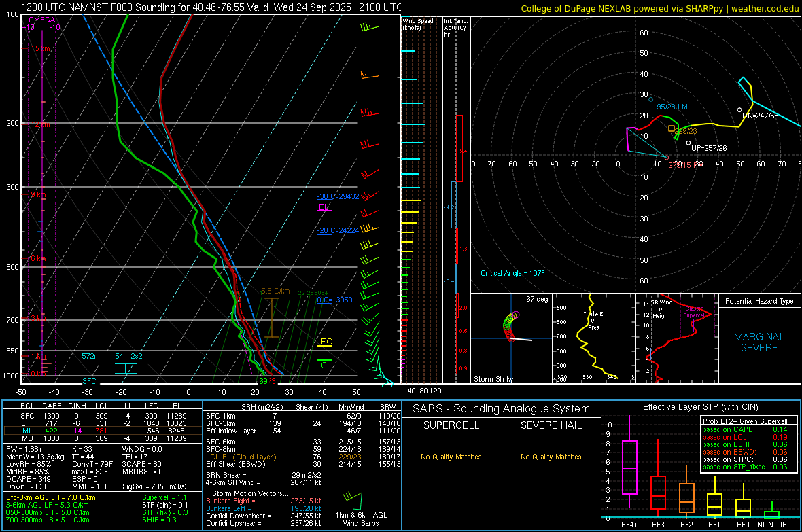
Task: Click 'SARS - Sounding Analogue System' heading
Action: click(502, 409)
